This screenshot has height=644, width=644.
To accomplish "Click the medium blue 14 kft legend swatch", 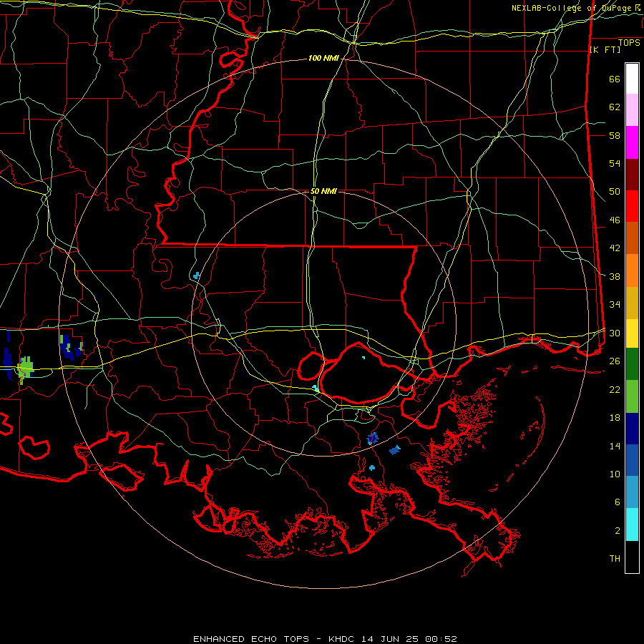I will (x=632, y=460).
